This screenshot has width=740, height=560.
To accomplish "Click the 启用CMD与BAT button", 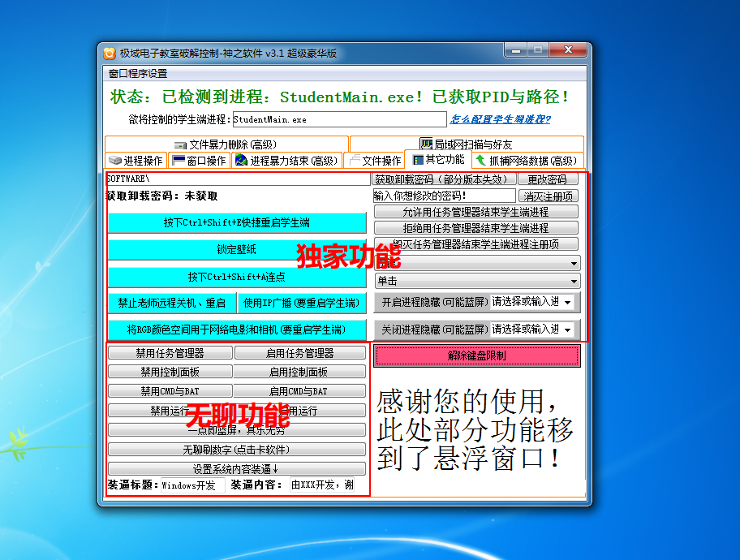I will pyautogui.click(x=299, y=391).
